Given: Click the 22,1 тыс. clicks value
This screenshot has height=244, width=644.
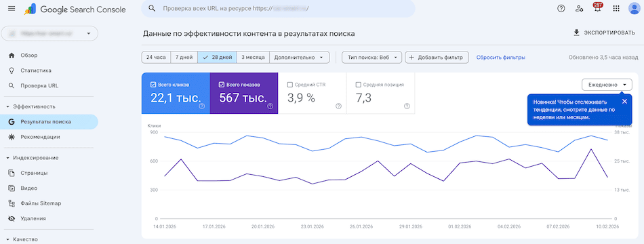Looking at the screenshot, I should pos(176,98).
